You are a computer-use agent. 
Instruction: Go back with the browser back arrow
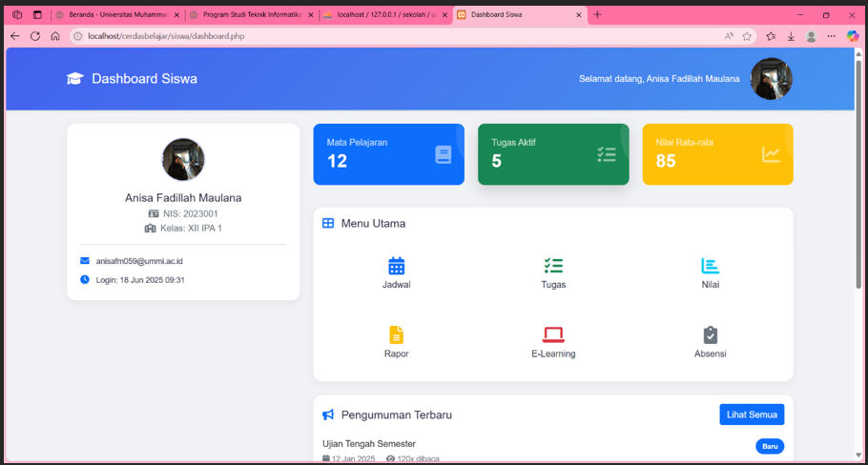[x=15, y=36]
